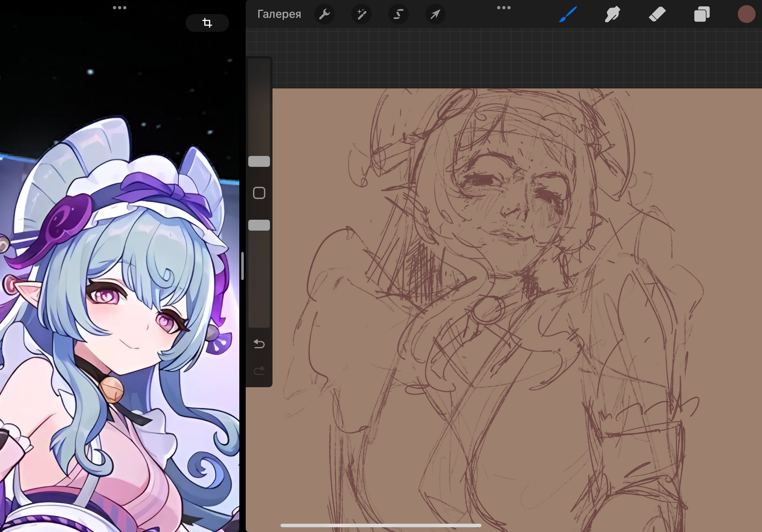Tap the crop button in reference window

click(x=207, y=23)
